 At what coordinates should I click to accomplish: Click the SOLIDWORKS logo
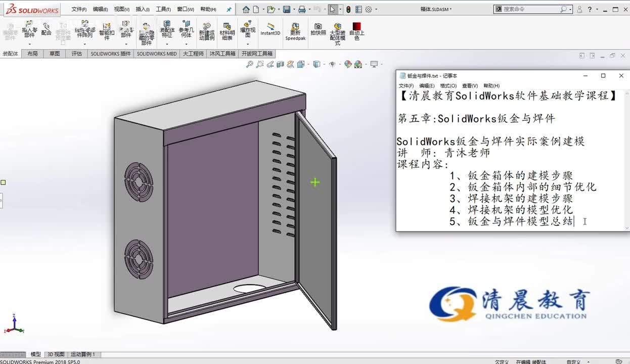pos(32,10)
